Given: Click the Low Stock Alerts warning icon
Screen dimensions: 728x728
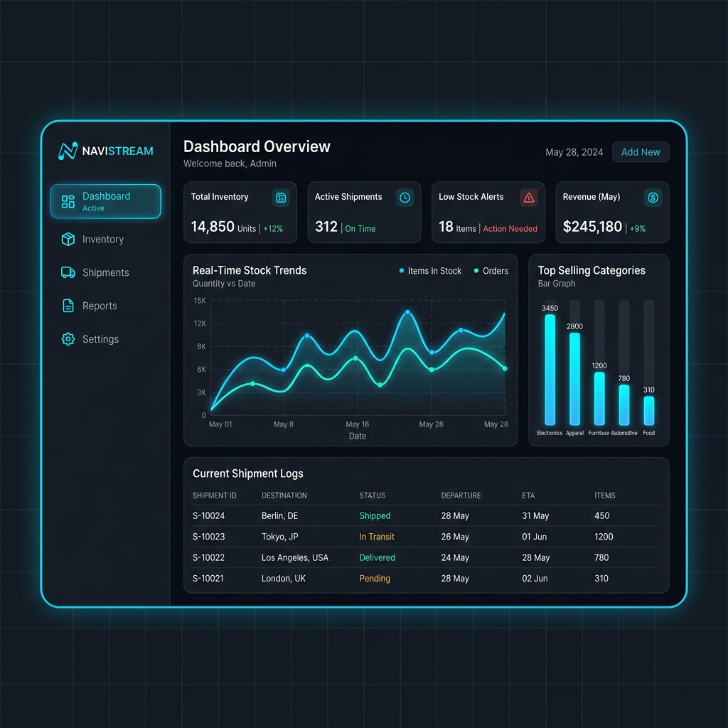Looking at the screenshot, I should pyautogui.click(x=529, y=198).
